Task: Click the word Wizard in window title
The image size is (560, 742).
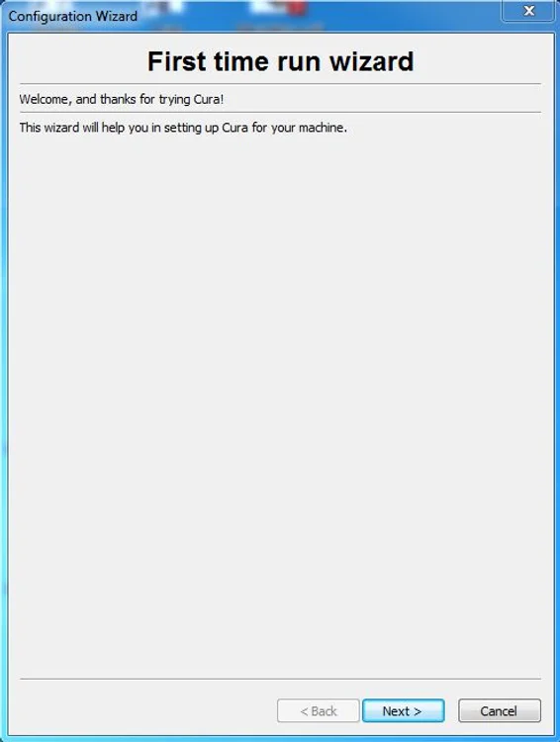Action: [x=117, y=16]
